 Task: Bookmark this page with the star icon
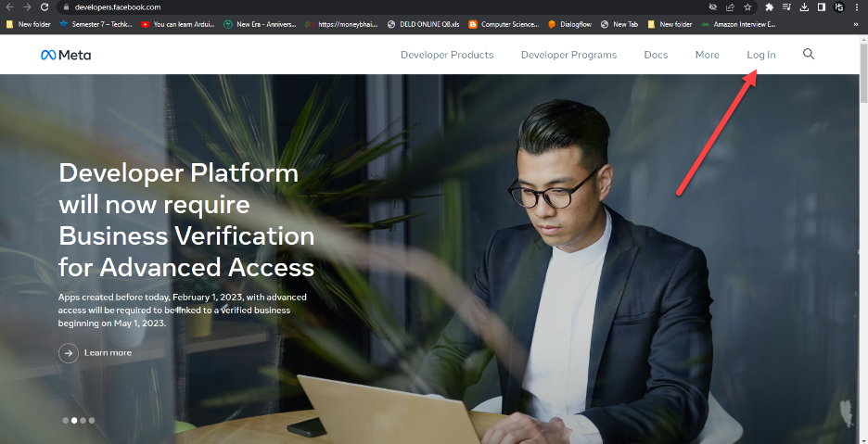747,7
